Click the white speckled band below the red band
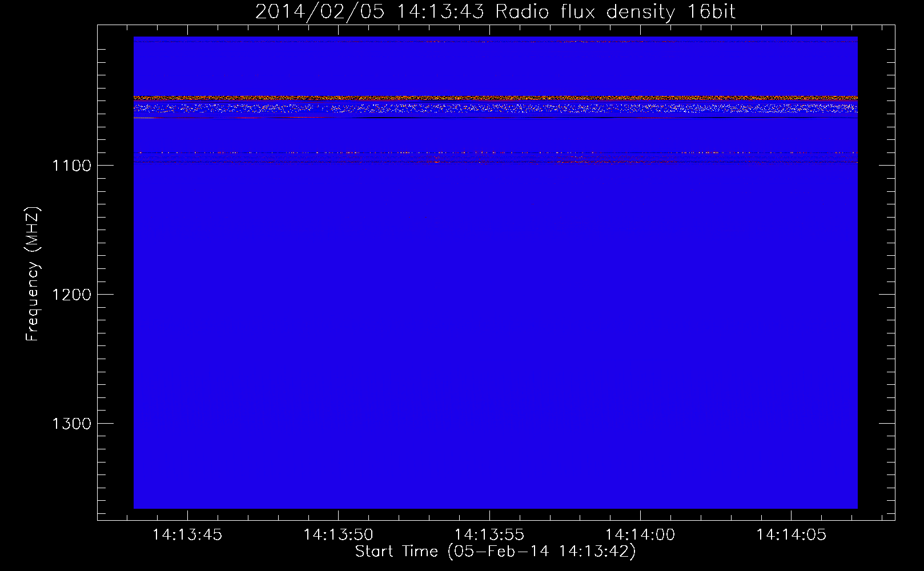 (x=495, y=107)
